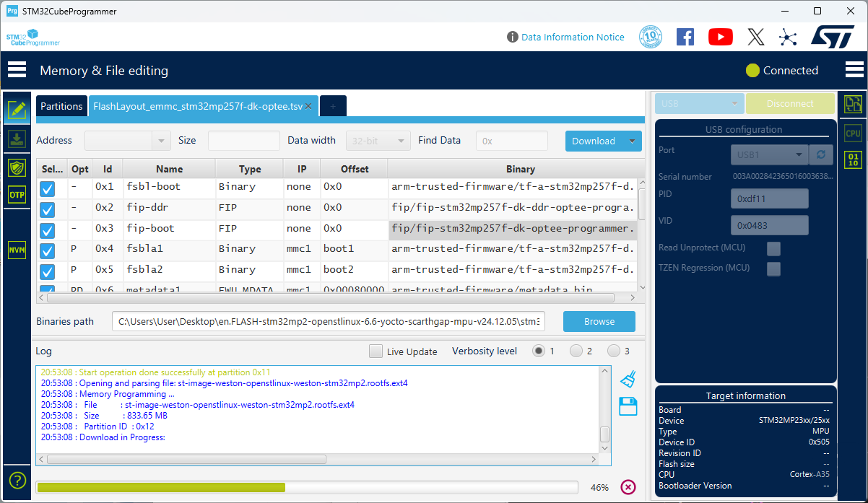Open the USB connection type dropdown
This screenshot has height=503, width=868.
click(700, 104)
